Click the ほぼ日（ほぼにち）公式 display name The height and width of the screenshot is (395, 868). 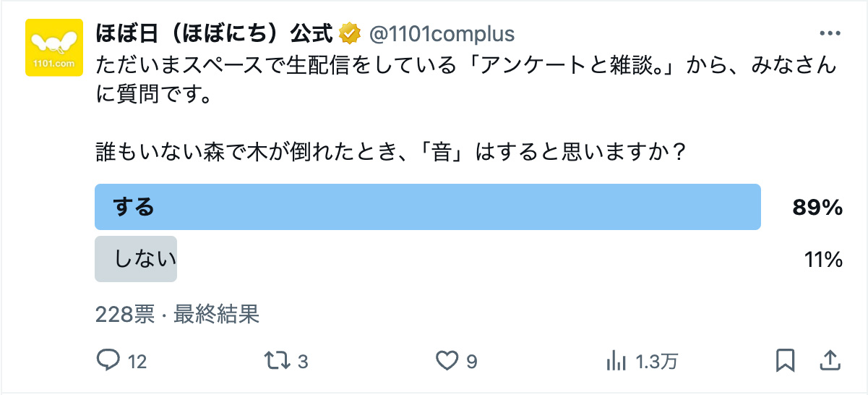click(x=214, y=33)
